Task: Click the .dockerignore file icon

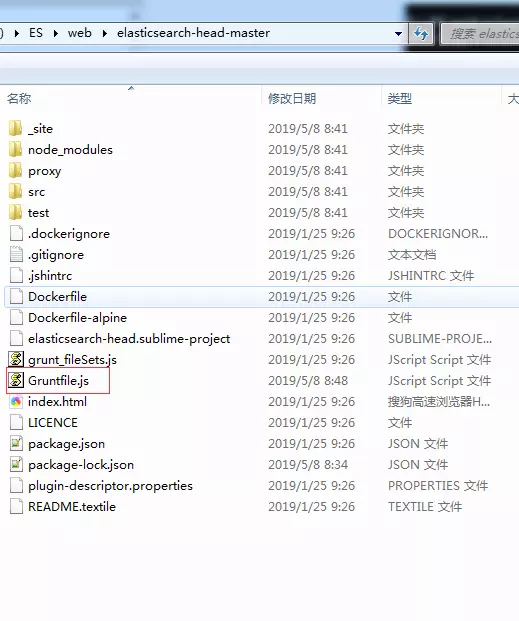Action: click(x=16, y=234)
